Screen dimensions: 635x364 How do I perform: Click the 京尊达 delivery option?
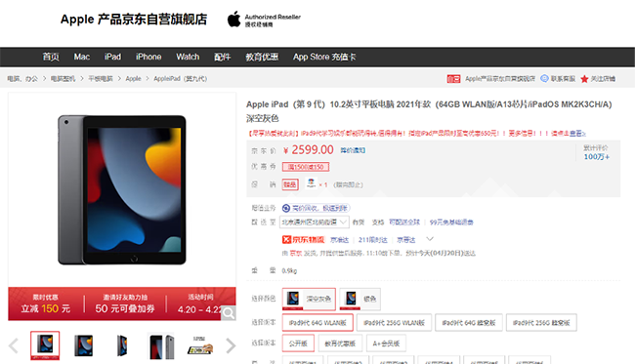[406, 240]
